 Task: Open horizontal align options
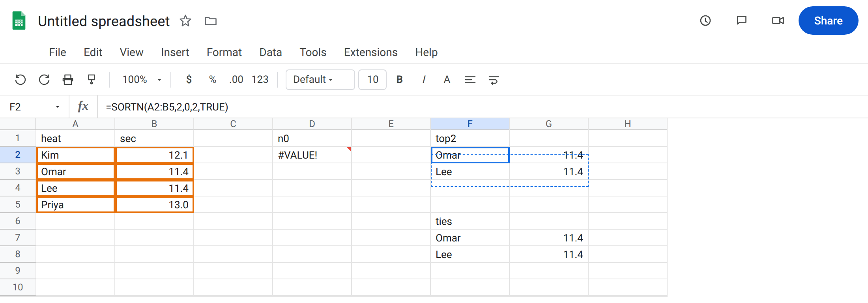tap(470, 80)
